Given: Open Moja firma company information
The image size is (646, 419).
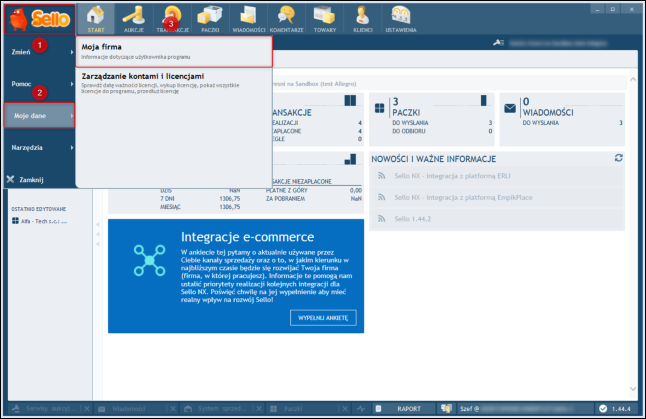Looking at the screenshot, I should (x=174, y=51).
